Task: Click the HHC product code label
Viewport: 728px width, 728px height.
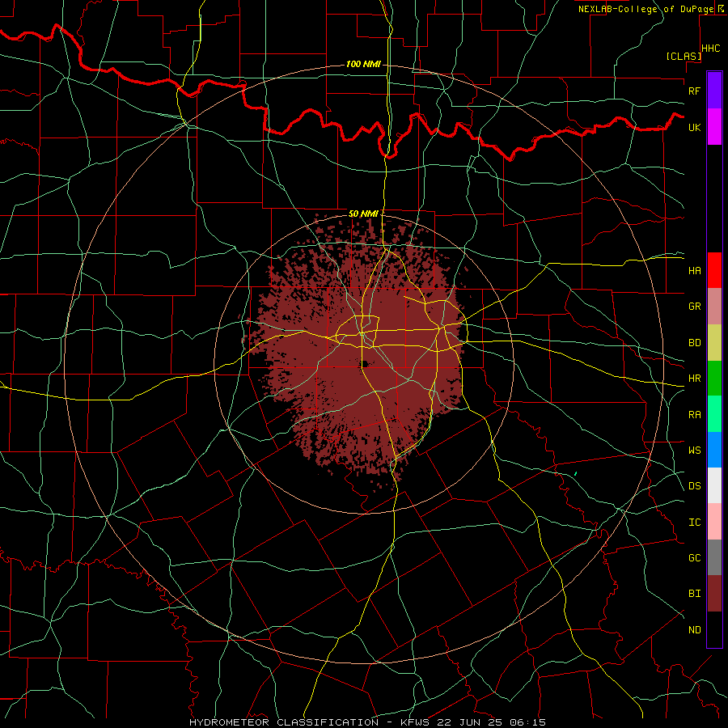Action: pos(711,49)
